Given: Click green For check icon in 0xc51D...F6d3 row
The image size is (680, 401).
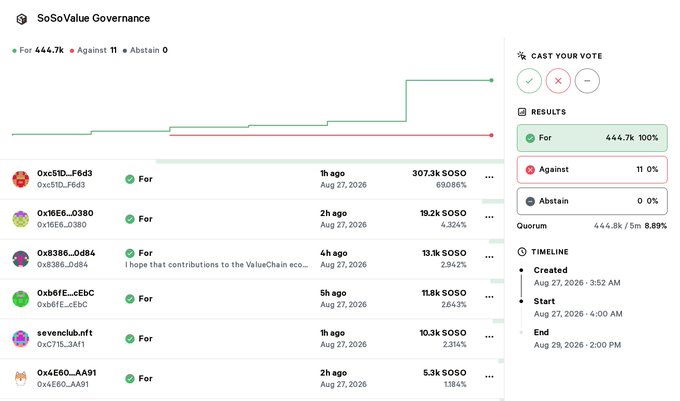Looking at the screenshot, I should pos(130,179).
